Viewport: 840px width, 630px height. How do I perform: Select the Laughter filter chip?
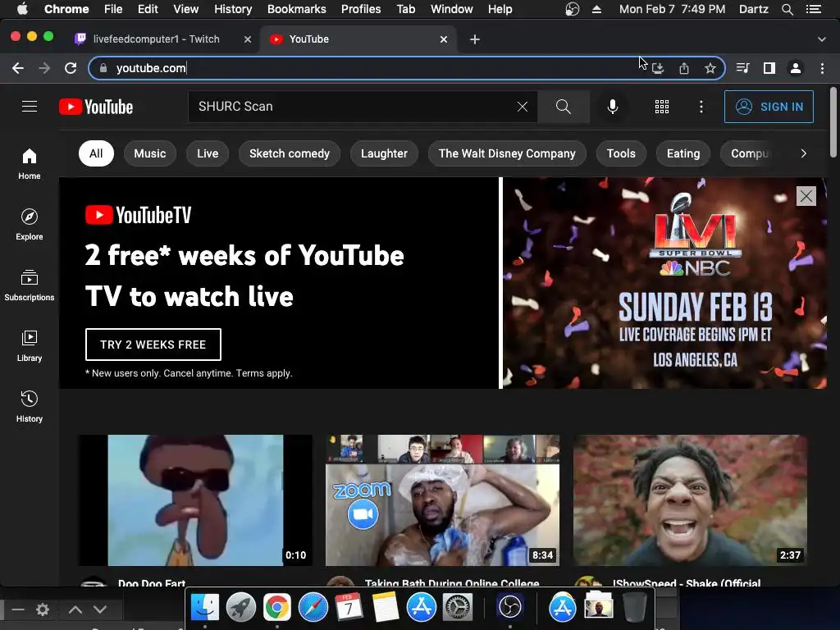(384, 153)
